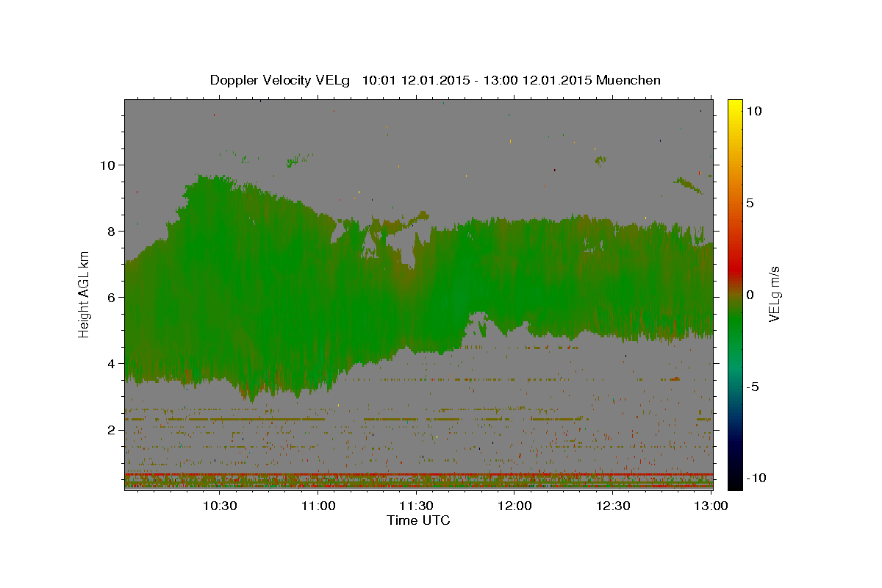The image size is (882, 588).
Task: Click the 11:00 time axis label
Action: click(320, 506)
